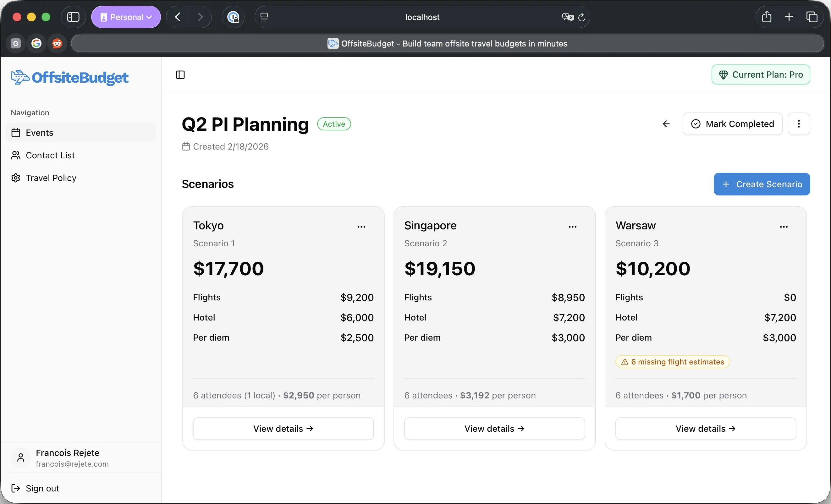This screenshot has height=504, width=831.
Task: Click the user avatar for Francois Rejete
Action: click(20, 457)
